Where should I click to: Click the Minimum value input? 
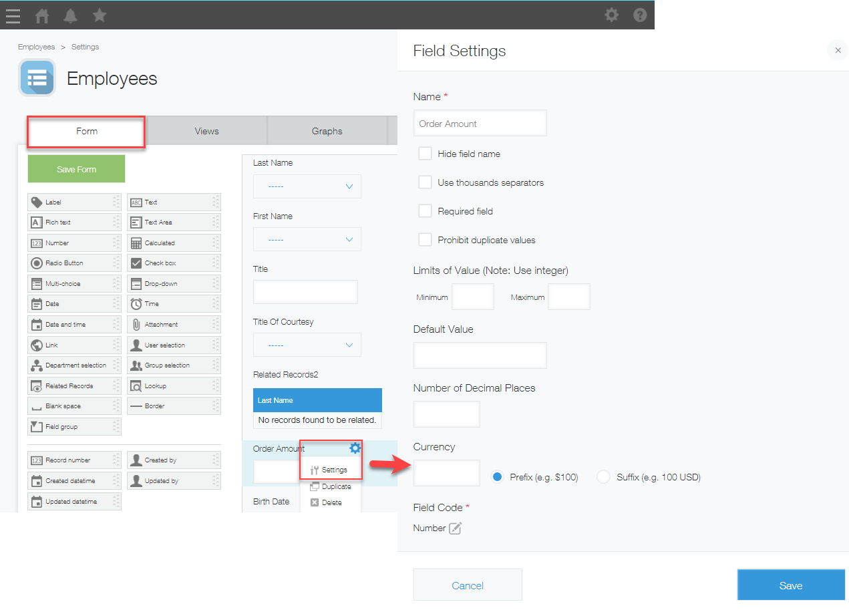(473, 297)
